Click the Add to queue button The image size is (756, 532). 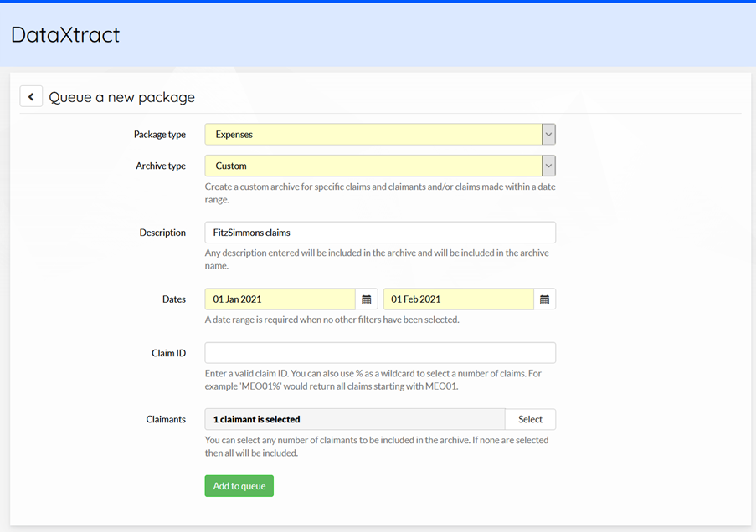pyautogui.click(x=239, y=486)
